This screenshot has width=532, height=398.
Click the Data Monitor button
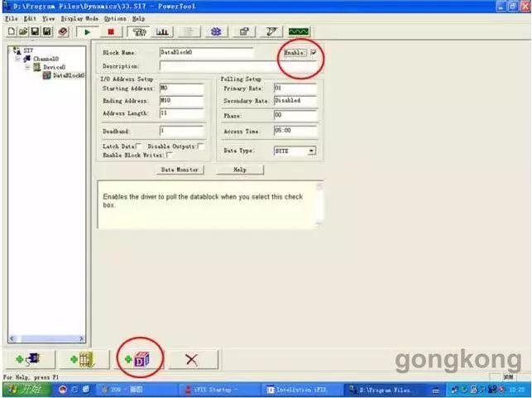[180, 170]
